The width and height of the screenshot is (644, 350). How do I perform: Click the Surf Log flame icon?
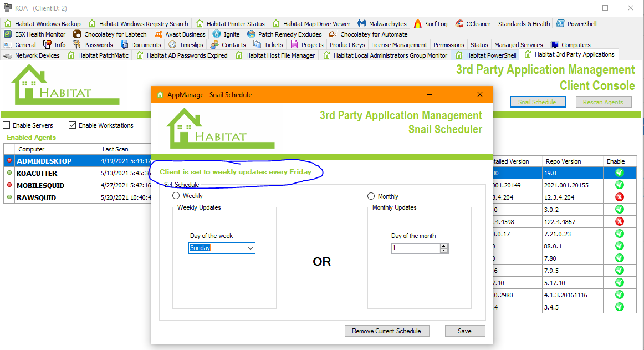418,24
